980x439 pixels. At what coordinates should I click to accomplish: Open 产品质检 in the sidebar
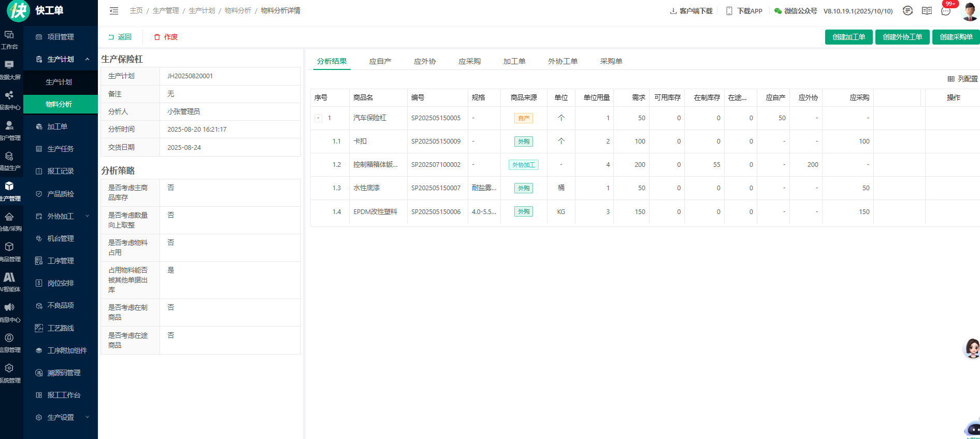[61, 194]
